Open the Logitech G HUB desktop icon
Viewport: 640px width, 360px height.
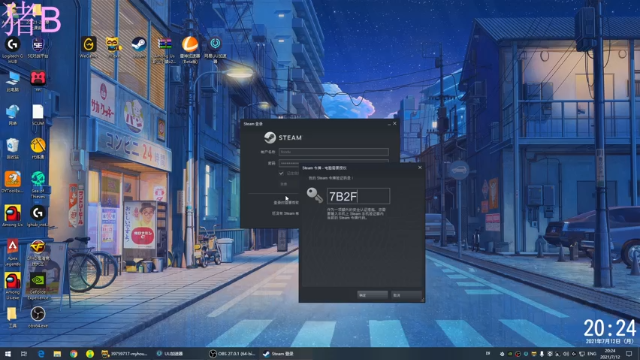pos(13,44)
